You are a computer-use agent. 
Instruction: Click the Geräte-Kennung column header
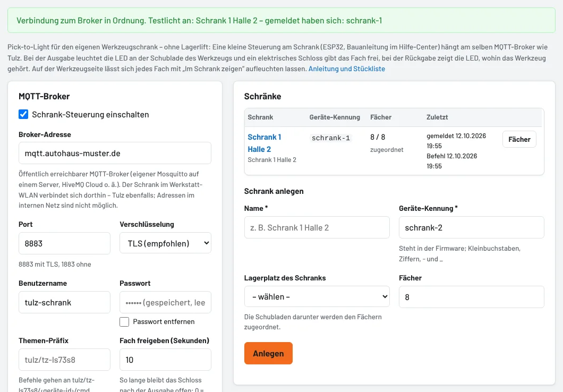pos(335,117)
